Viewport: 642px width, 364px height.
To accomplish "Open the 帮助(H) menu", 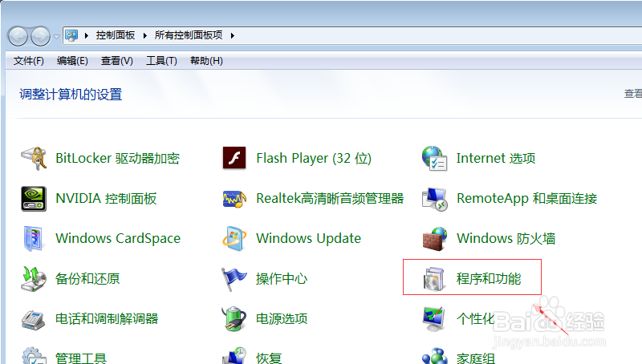I will [206, 61].
